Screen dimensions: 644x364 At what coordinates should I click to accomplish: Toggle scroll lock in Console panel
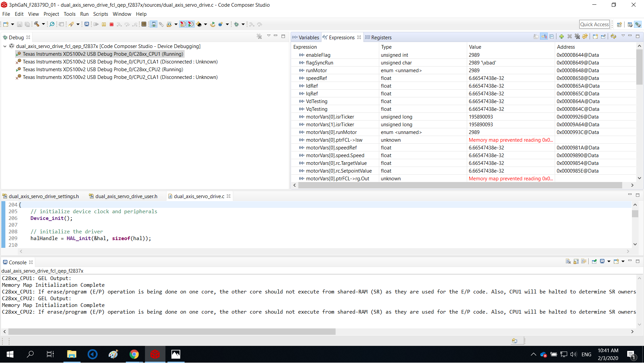(576, 261)
